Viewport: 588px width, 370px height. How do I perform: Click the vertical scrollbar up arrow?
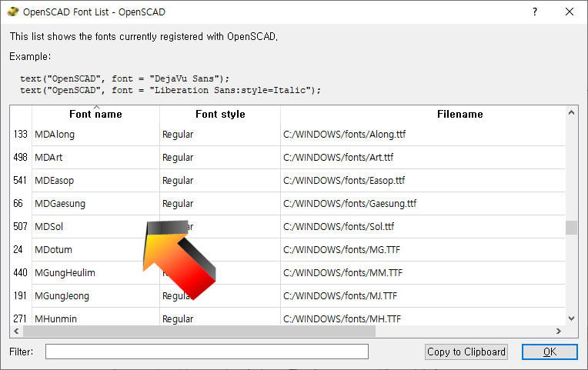tap(571, 112)
